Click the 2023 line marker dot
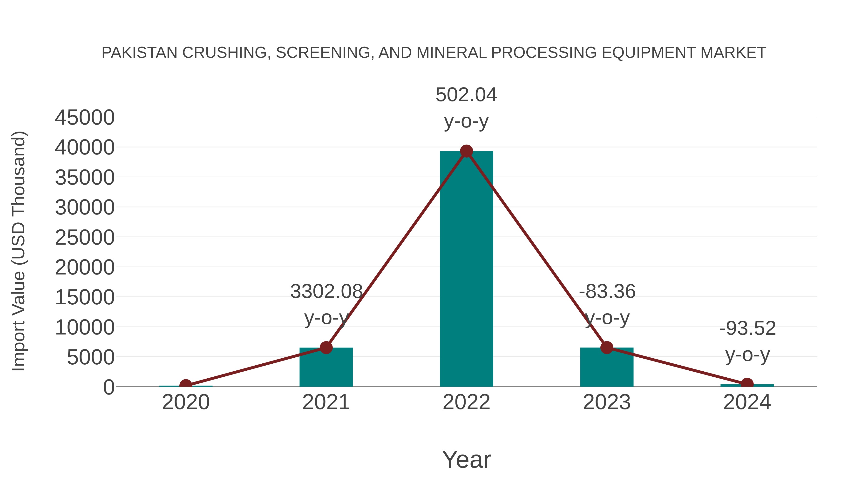Viewport: 868px width, 488px height. point(607,348)
